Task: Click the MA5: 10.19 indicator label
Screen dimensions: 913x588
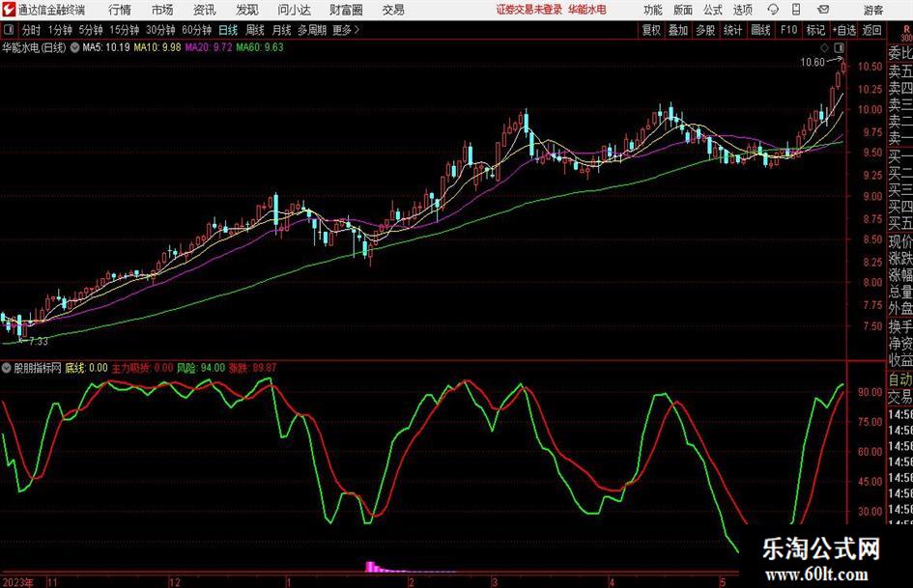Action: click(x=106, y=47)
